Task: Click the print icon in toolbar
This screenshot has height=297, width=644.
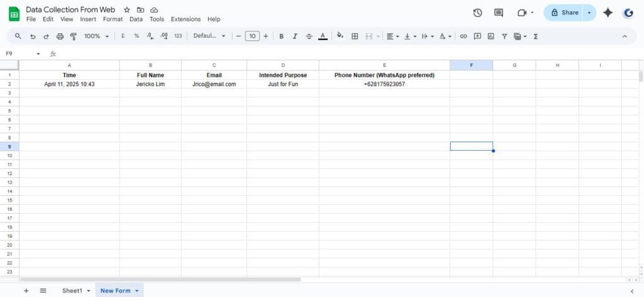Action: coord(60,36)
